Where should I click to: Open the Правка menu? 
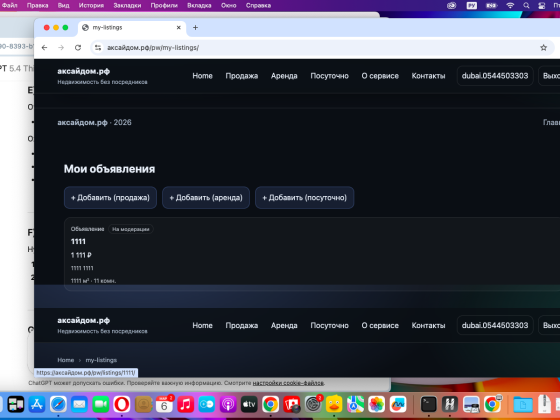[x=38, y=5]
